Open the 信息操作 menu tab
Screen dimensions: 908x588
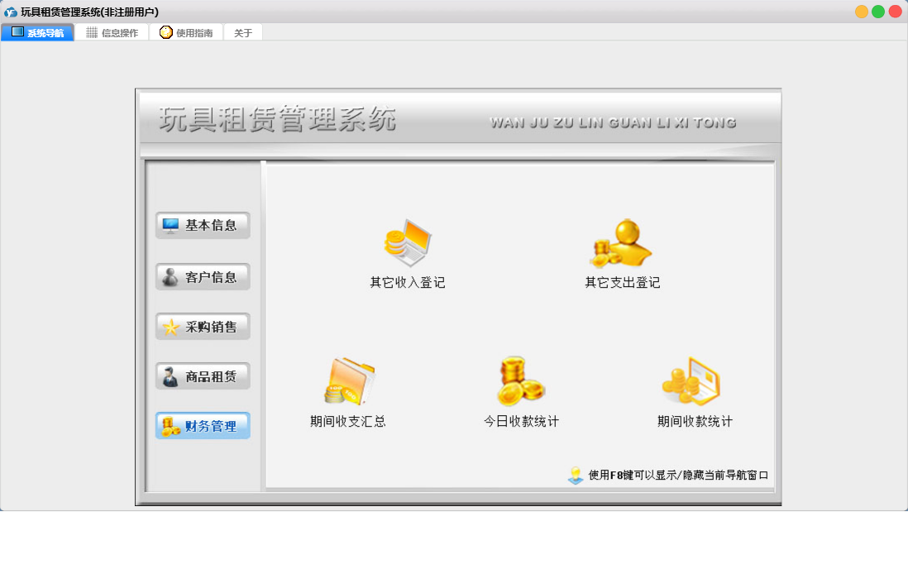[112, 32]
